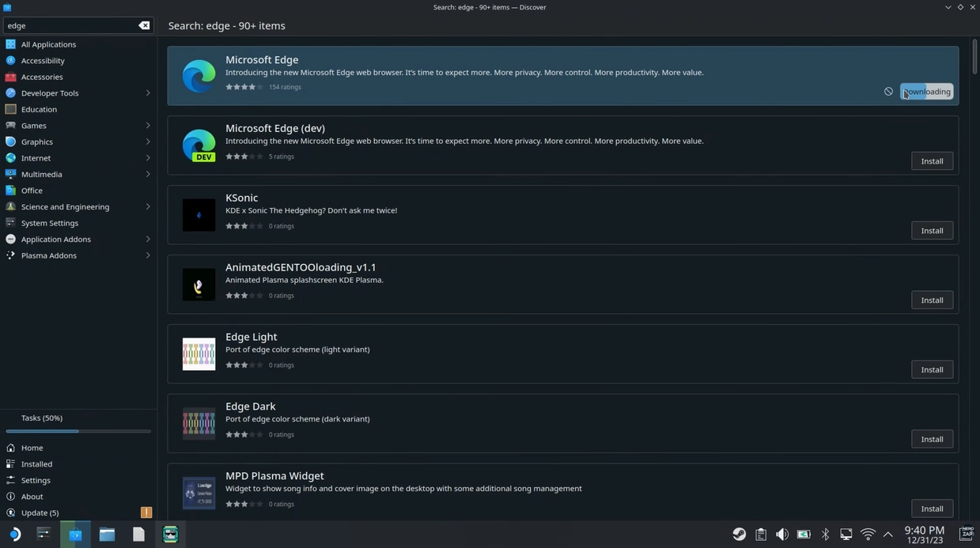Install the Edge Dark color scheme

coord(931,440)
